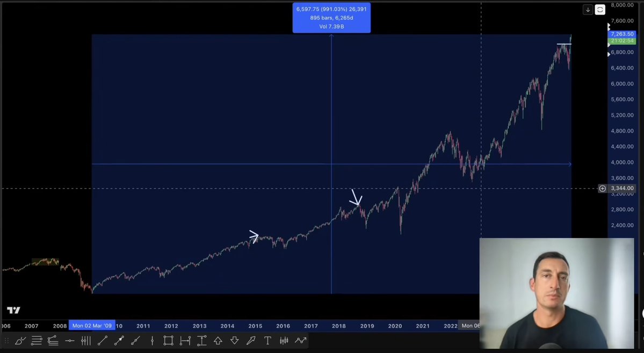The width and height of the screenshot is (644, 353).
Task: Click the Mon 02 Mar '09 date label
Action: (x=92, y=326)
